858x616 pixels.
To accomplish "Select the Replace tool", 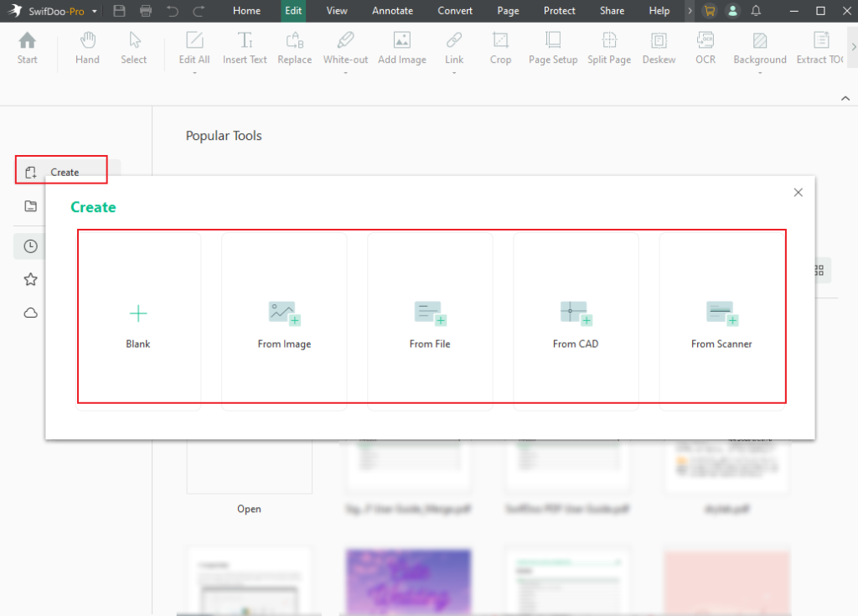I will click(x=294, y=48).
